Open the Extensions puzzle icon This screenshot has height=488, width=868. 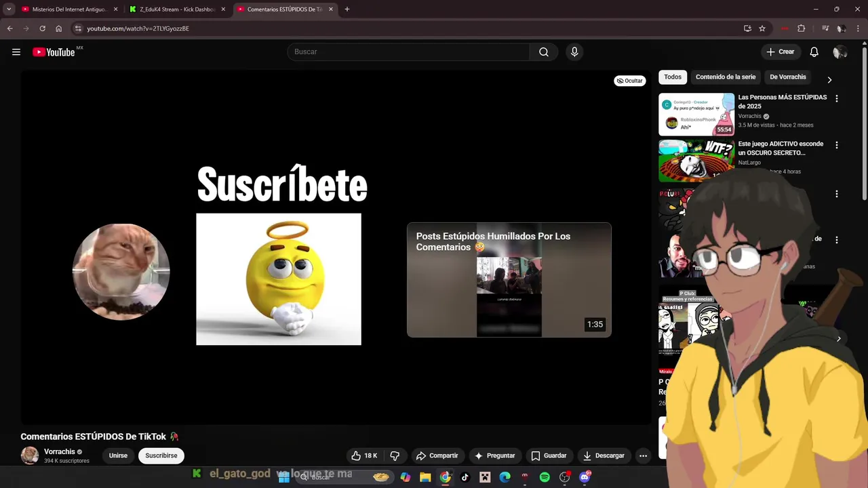[x=802, y=28]
